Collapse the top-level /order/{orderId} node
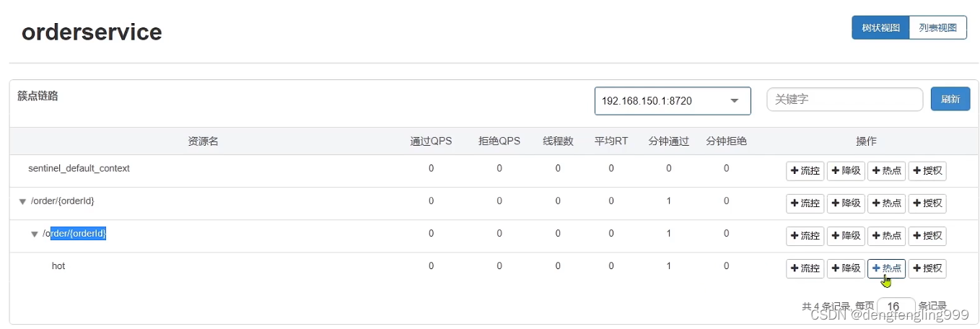 click(22, 201)
